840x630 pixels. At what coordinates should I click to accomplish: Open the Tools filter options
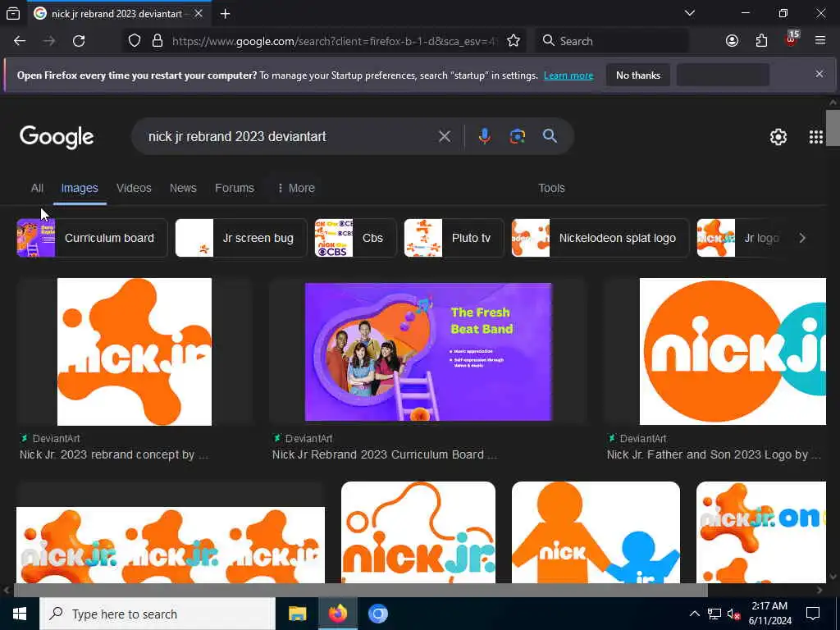(551, 188)
